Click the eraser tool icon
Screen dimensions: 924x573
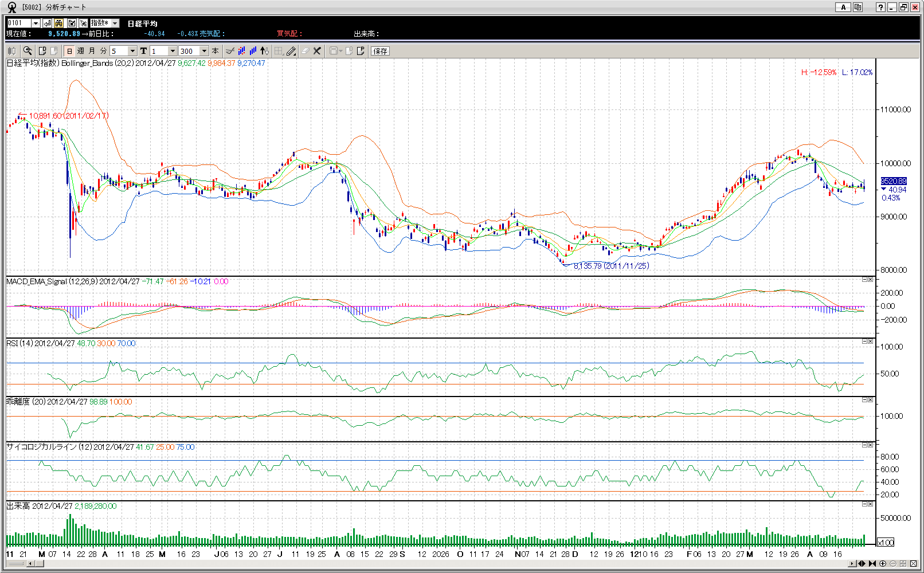point(305,51)
